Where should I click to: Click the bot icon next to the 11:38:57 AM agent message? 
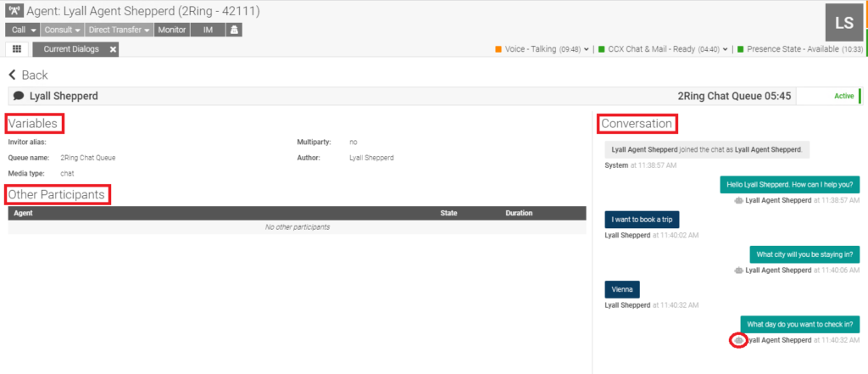point(738,200)
